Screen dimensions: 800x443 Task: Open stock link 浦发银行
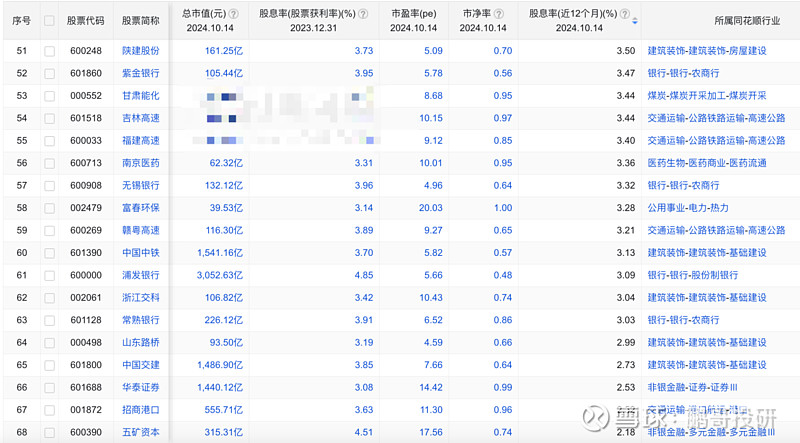pyautogui.click(x=141, y=275)
